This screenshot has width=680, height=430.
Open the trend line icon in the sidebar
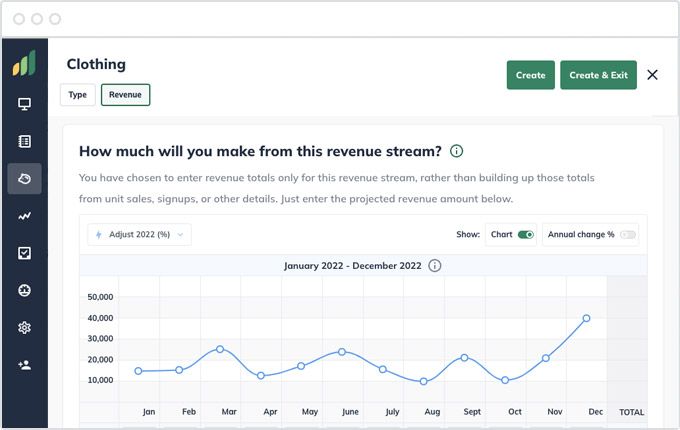point(24,216)
